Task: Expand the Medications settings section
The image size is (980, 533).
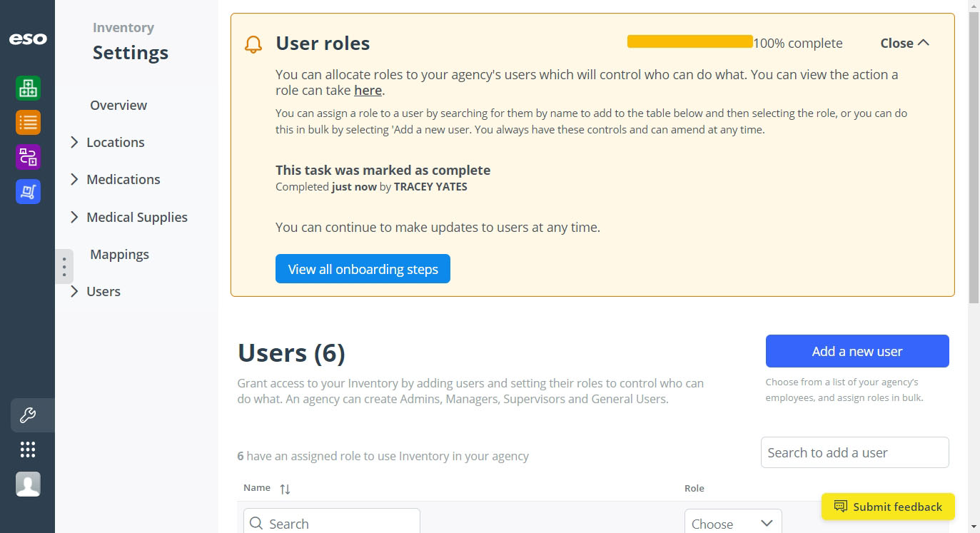Action: coord(115,179)
